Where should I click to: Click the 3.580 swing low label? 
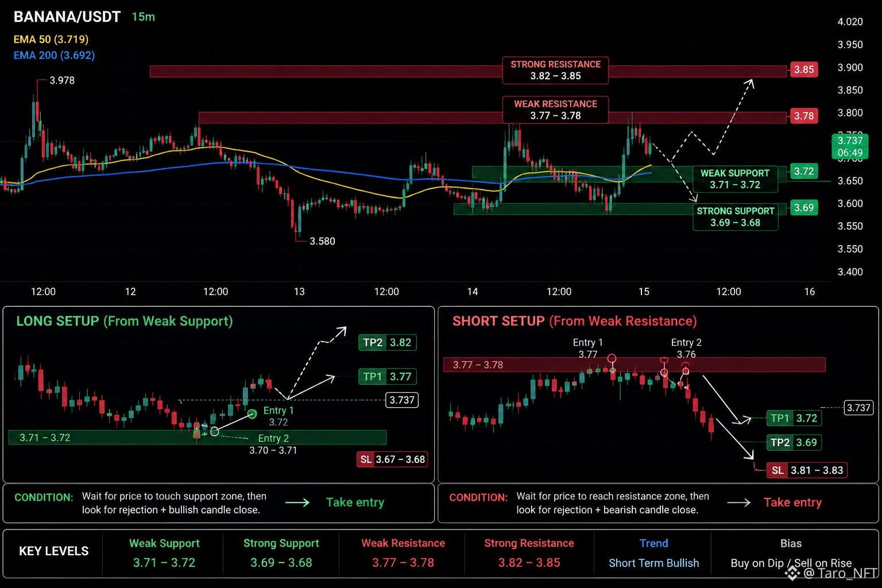[322, 241]
